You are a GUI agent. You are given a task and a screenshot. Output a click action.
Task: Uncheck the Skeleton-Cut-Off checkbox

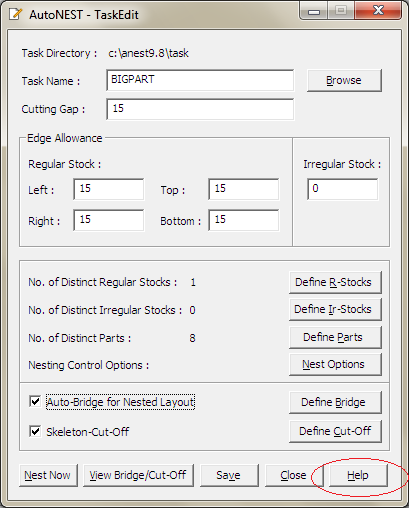click(35, 431)
